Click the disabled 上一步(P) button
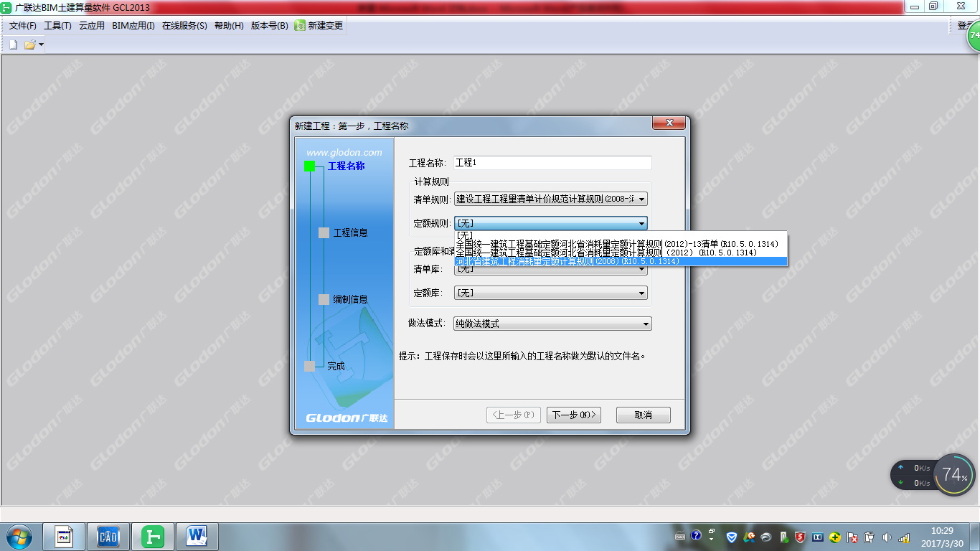Viewport: 980px width, 551px height. click(514, 415)
